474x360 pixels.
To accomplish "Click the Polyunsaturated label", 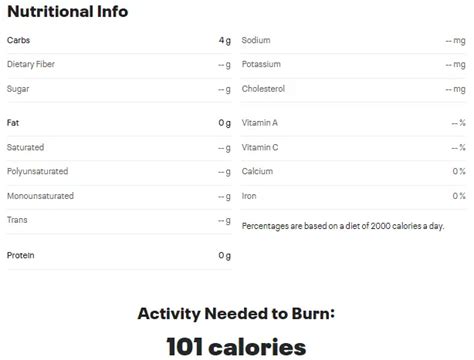I will pyautogui.click(x=37, y=171).
